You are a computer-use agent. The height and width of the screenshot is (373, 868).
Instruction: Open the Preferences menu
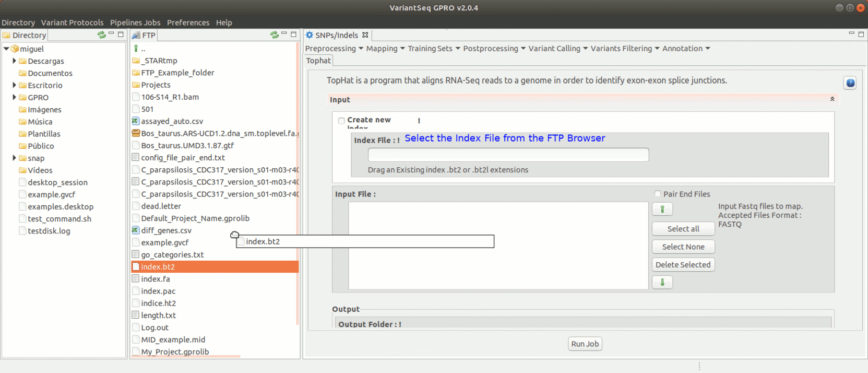click(188, 22)
